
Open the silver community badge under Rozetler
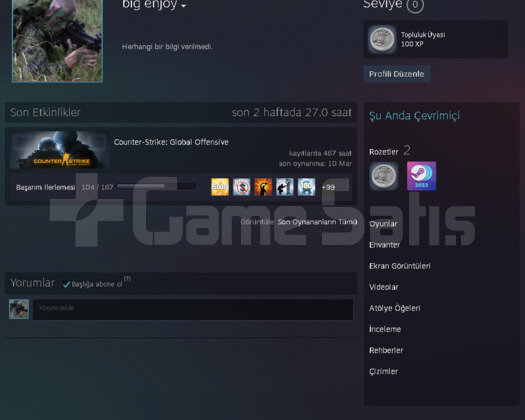pos(384,176)
